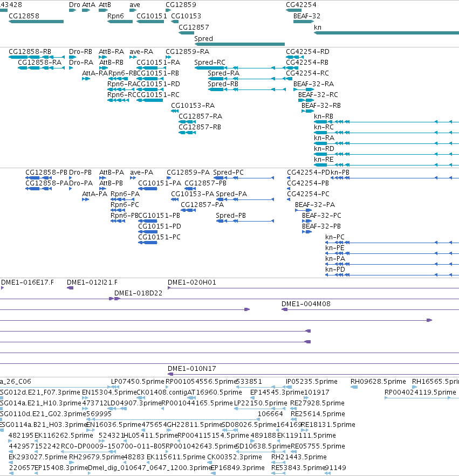Click transcript CG42254-RD label
Screen dimensions: 459x476
[x=308, y=52]
